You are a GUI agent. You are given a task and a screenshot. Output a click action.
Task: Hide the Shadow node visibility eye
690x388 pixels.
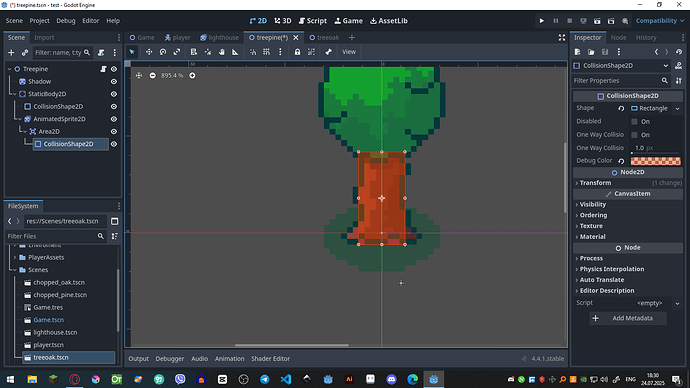point(114,81)
